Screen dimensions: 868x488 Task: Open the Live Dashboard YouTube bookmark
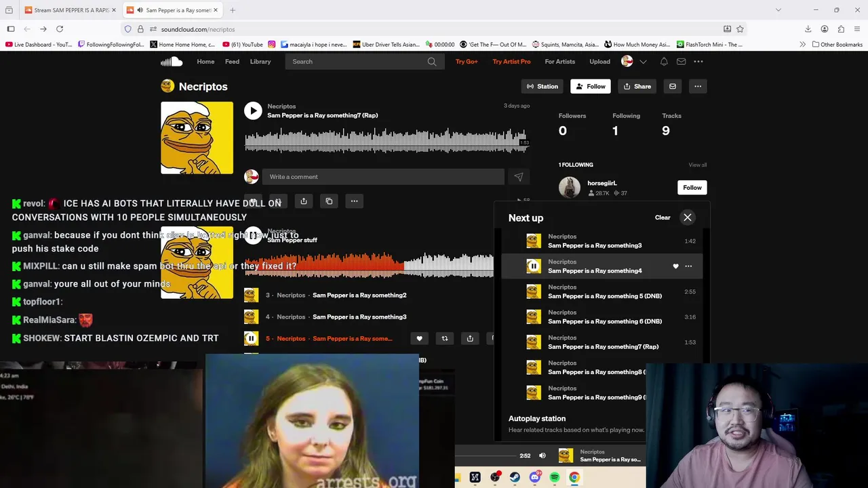pyautogui.click(x=39, y=45)
